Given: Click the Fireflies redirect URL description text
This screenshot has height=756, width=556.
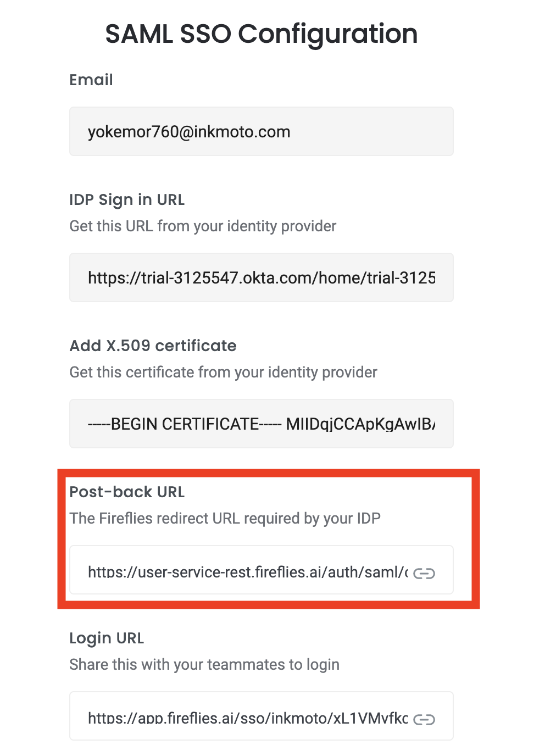Looking at the screenshot, I should [225, 519].
